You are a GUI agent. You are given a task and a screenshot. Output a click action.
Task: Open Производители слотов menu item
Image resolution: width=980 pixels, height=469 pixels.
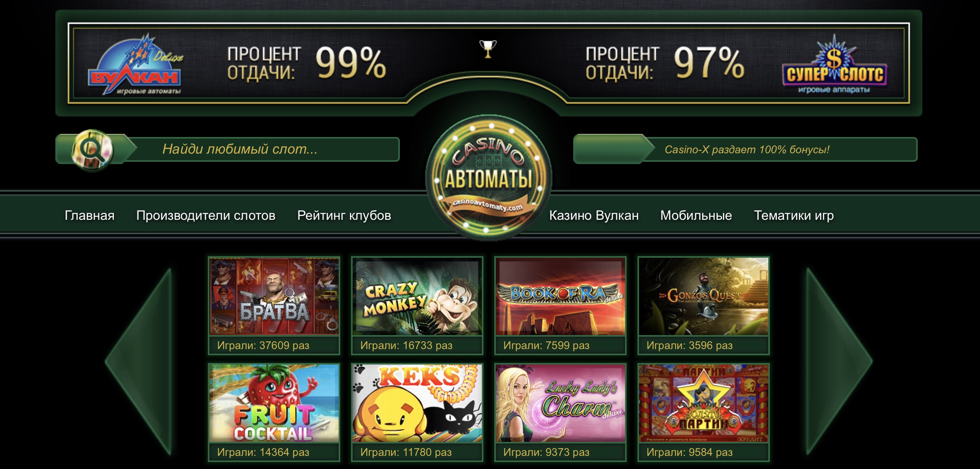pos(206,216)
